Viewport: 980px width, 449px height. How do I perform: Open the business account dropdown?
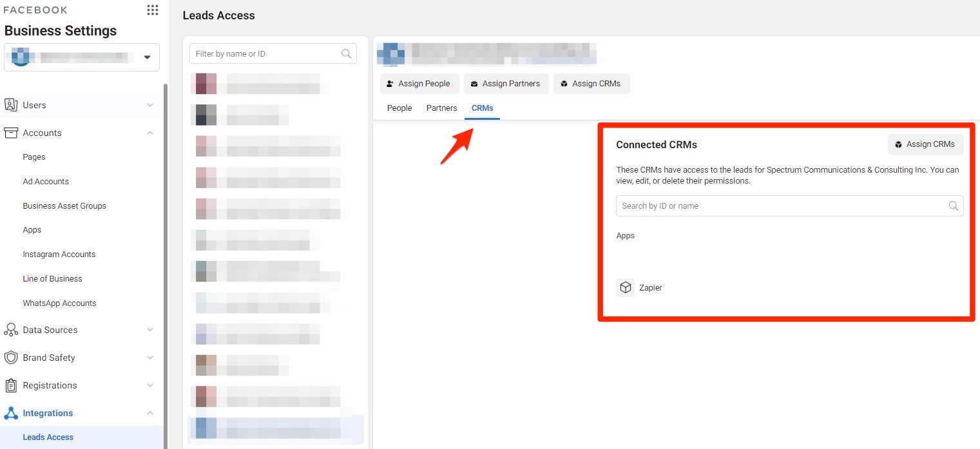tap(147, 57)
